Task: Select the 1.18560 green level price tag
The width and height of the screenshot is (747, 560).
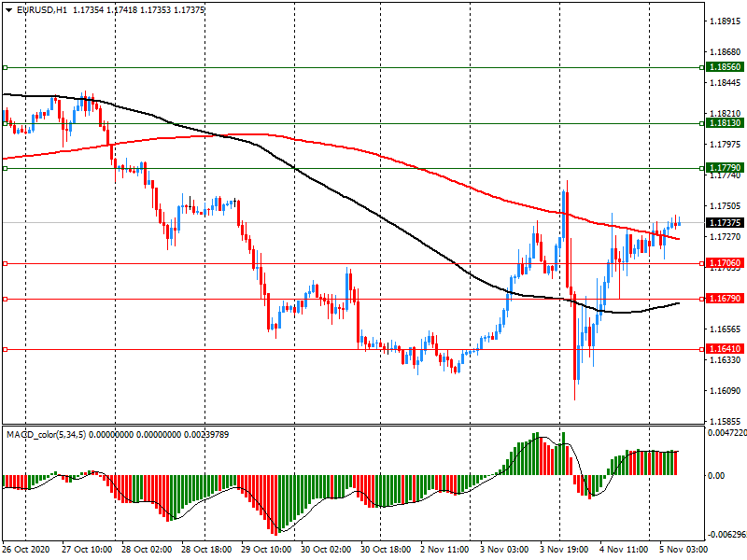Action: point(726,67)
